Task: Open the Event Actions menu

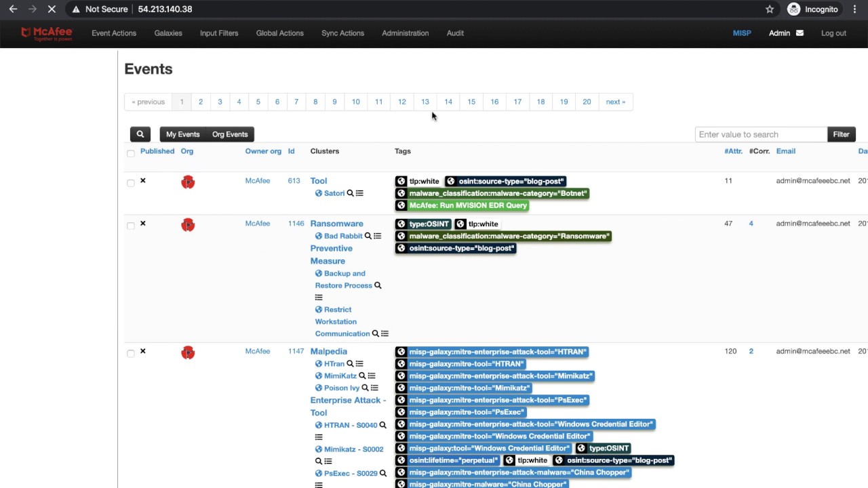Action: 114,33
